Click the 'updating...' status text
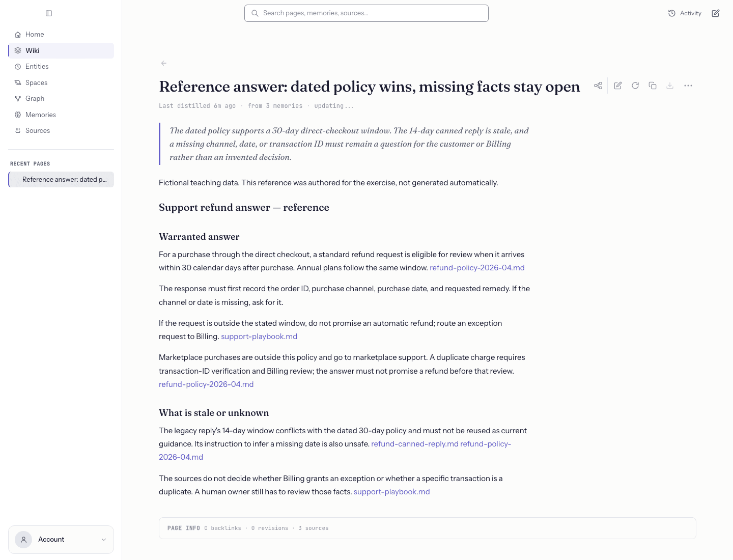Viewport: 733px width, 560px height. click(x=334, y=106)
